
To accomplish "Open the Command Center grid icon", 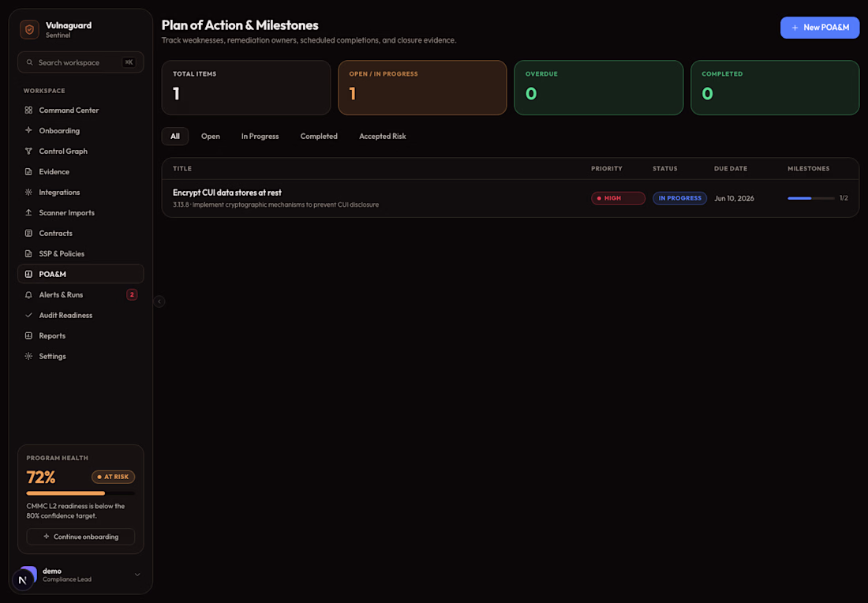I will 28,110.
